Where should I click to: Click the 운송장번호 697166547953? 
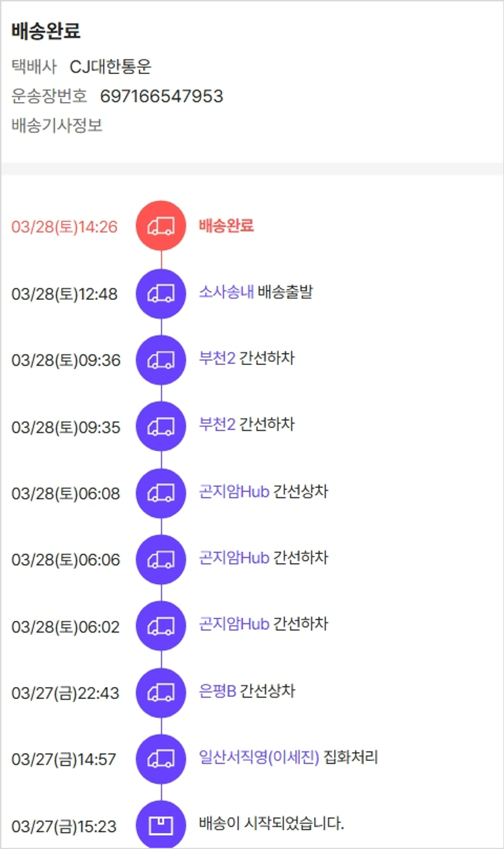click(161, 96)
